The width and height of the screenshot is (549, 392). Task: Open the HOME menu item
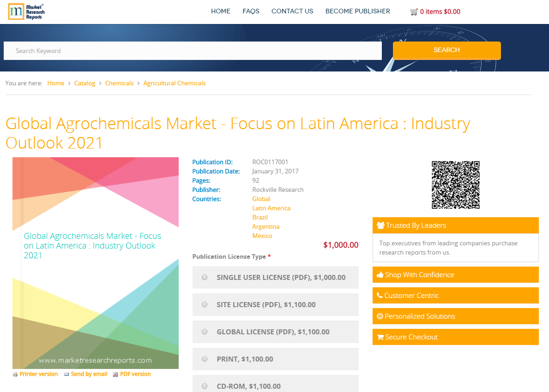[220, 11]
